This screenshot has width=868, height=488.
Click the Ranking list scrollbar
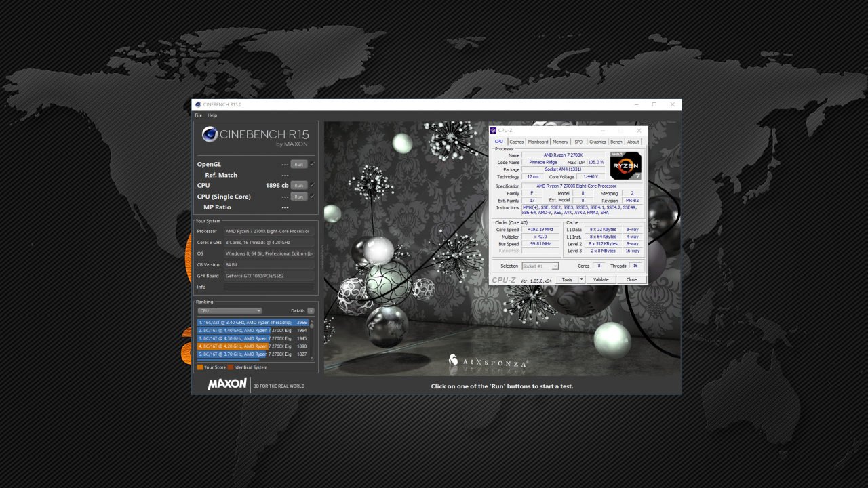tap(312, 339)
